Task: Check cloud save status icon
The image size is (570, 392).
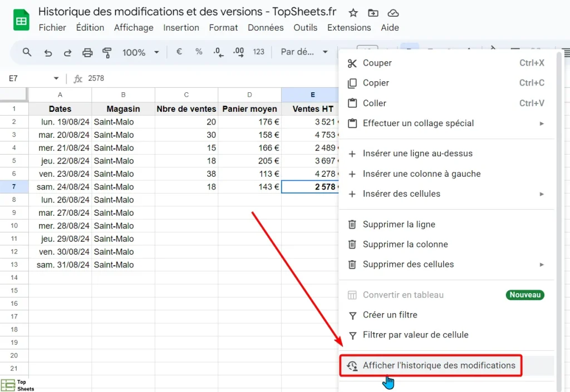Action: (393, 13)
